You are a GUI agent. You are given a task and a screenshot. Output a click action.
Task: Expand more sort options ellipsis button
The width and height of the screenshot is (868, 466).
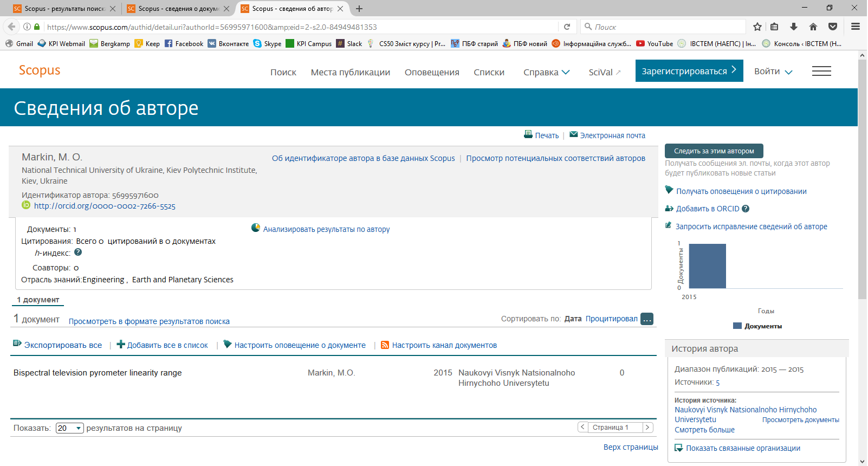tap(647, 319)
